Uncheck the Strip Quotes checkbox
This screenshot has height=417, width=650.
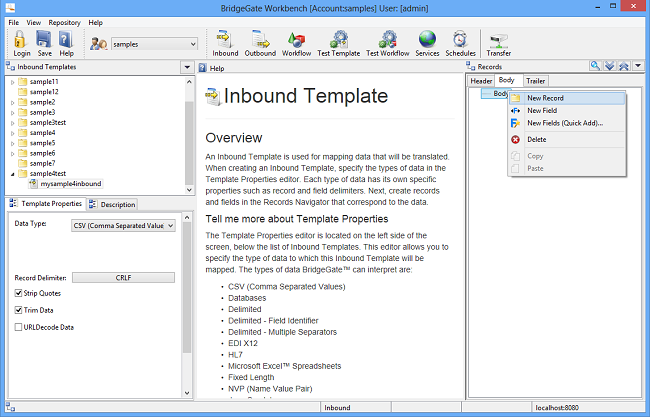(18, 293)
